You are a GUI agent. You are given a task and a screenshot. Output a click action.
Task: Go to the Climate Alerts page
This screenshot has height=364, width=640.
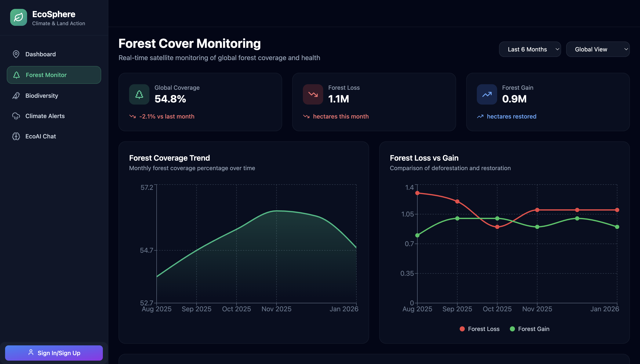click(45, 116)
